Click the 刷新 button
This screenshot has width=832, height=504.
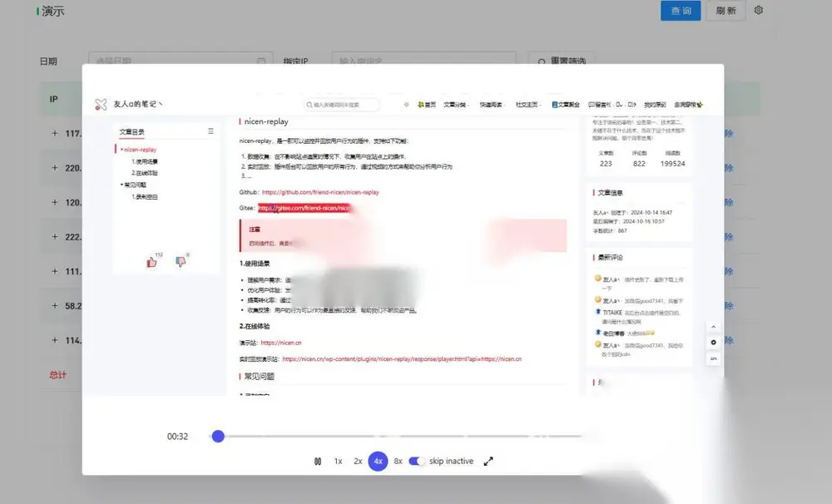[x=726, y=11]
